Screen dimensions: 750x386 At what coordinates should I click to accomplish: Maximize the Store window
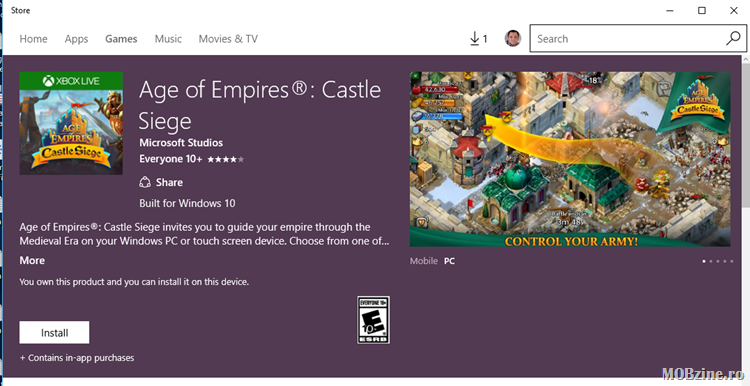[702, 11]
